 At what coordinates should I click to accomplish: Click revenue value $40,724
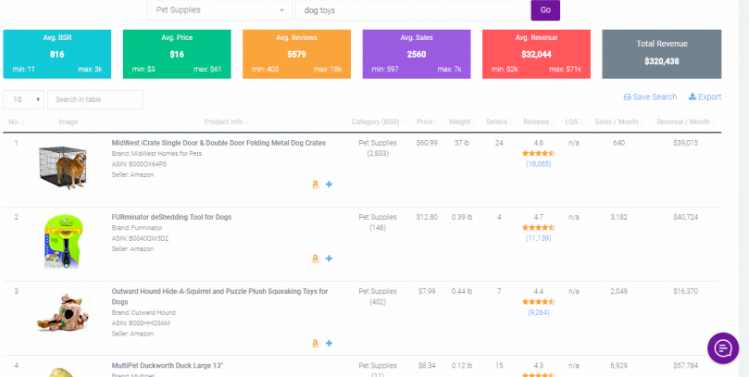point(685,217)
